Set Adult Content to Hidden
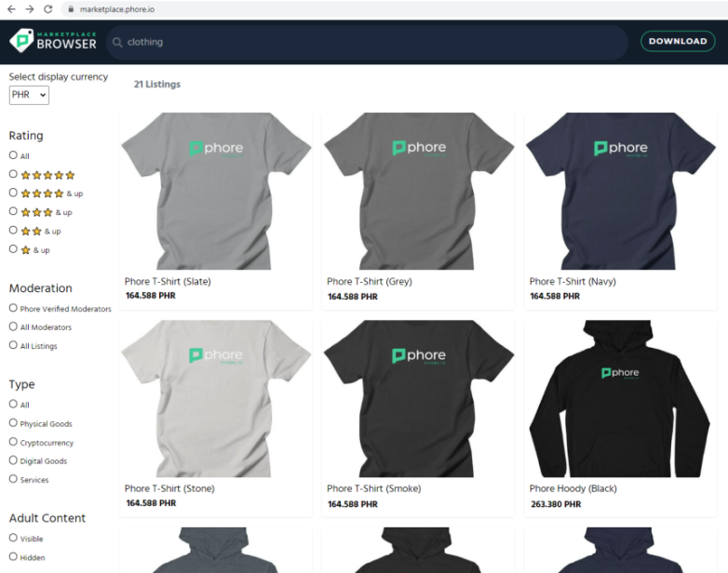The height and width of the screenshot is (573, 728). [13, 556]
